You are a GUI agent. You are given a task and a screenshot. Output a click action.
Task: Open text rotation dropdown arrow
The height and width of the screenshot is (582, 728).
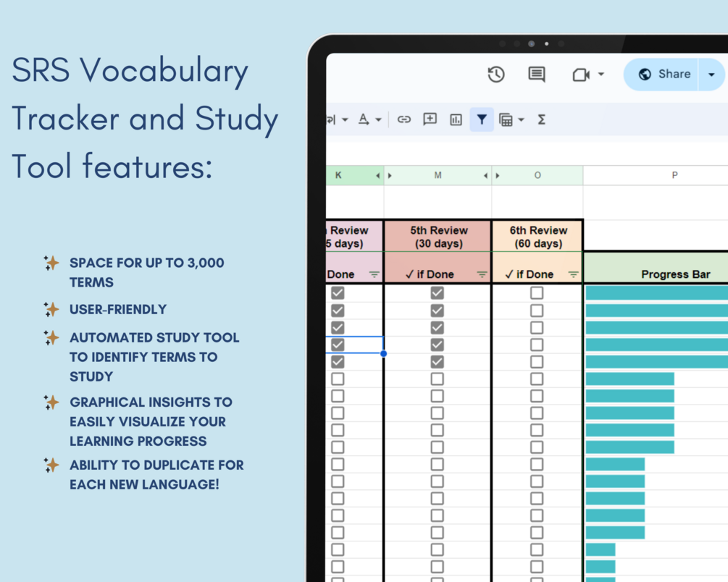point(345,119)
